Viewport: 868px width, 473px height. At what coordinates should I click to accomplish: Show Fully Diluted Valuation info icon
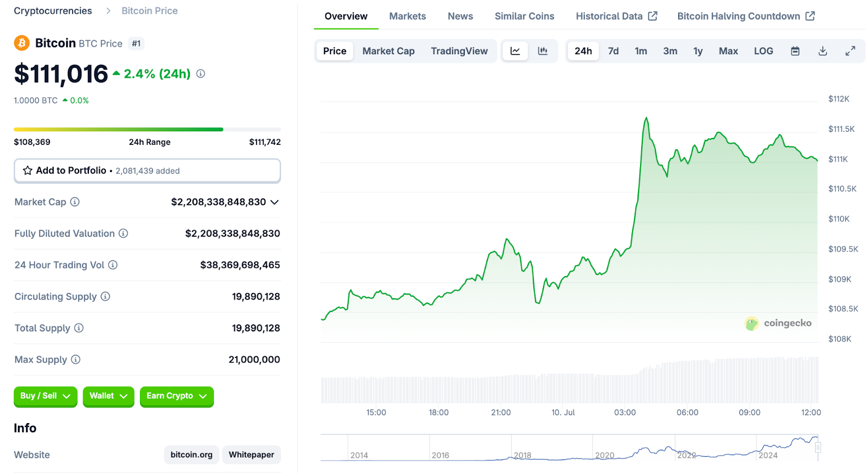124,233
